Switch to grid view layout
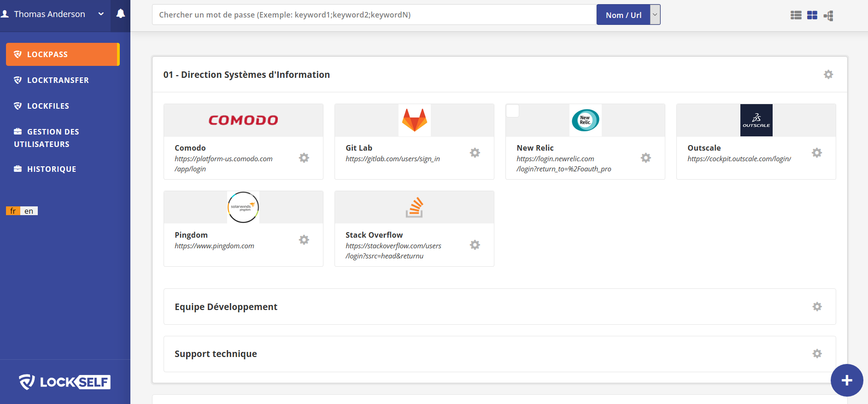The width and height of the screenshot is (868, 404). 812,15
